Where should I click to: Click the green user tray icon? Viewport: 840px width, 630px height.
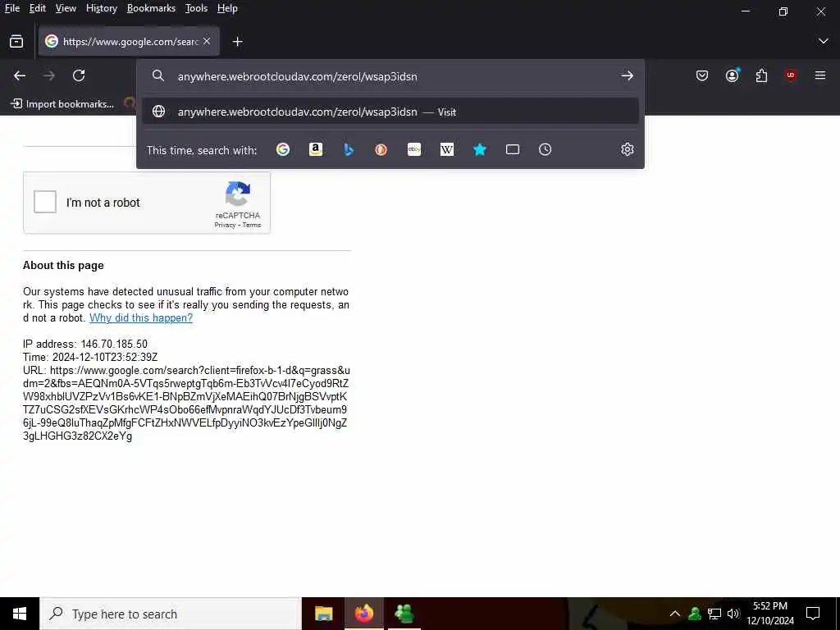[695, 614]
